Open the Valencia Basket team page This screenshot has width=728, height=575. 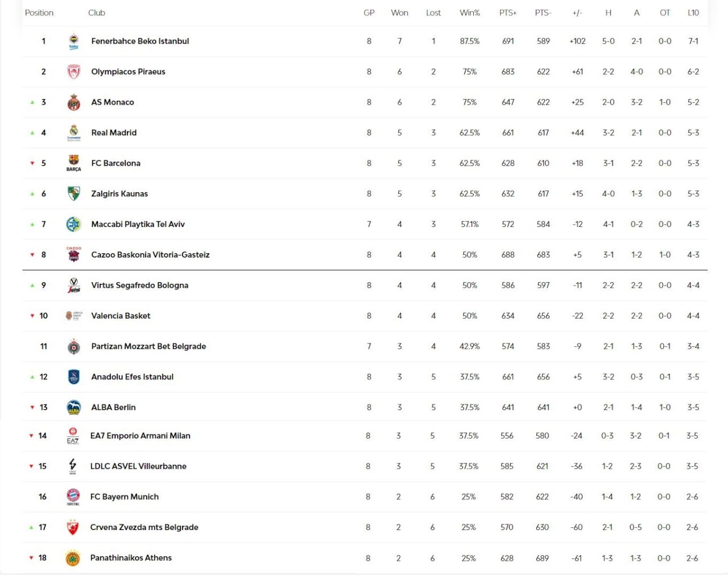coord(121,316)
